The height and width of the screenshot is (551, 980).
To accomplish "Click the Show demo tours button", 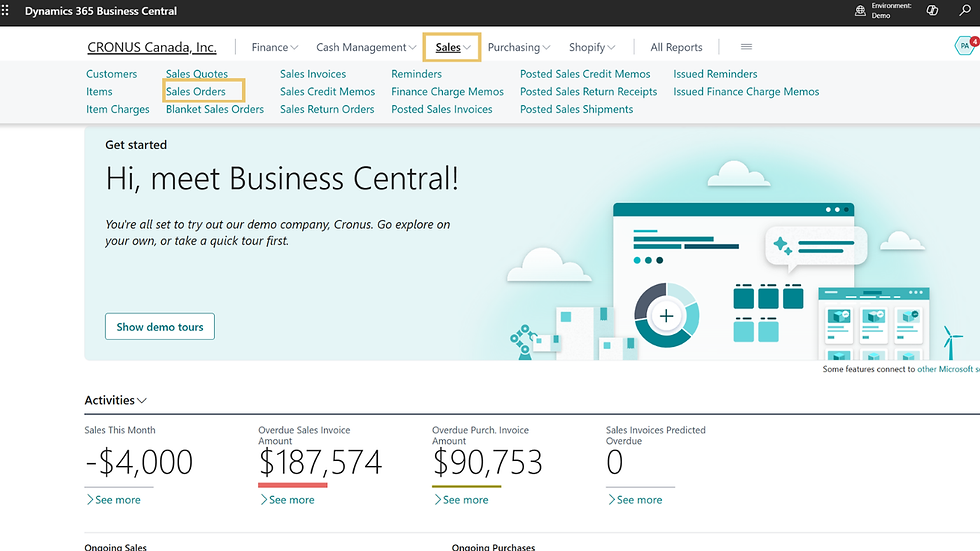I will (160, 327).
